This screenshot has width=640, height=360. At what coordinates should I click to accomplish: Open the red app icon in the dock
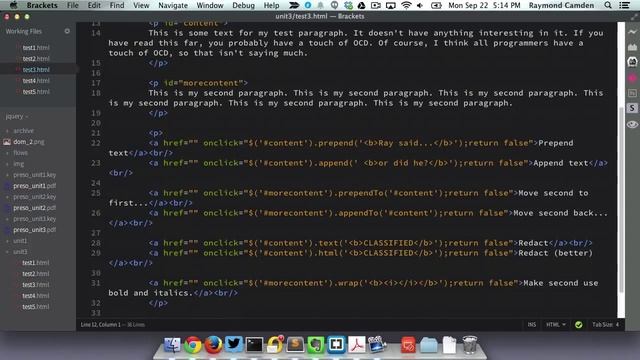[408, 345]
